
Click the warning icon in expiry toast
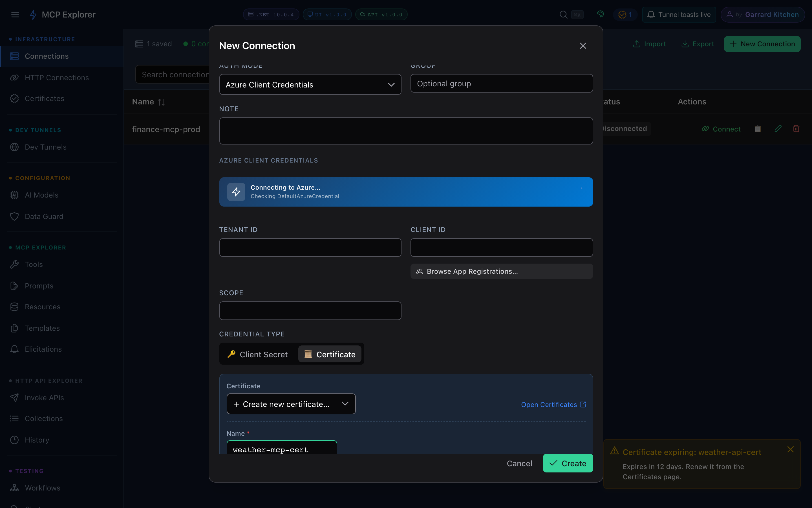(614, 451)
